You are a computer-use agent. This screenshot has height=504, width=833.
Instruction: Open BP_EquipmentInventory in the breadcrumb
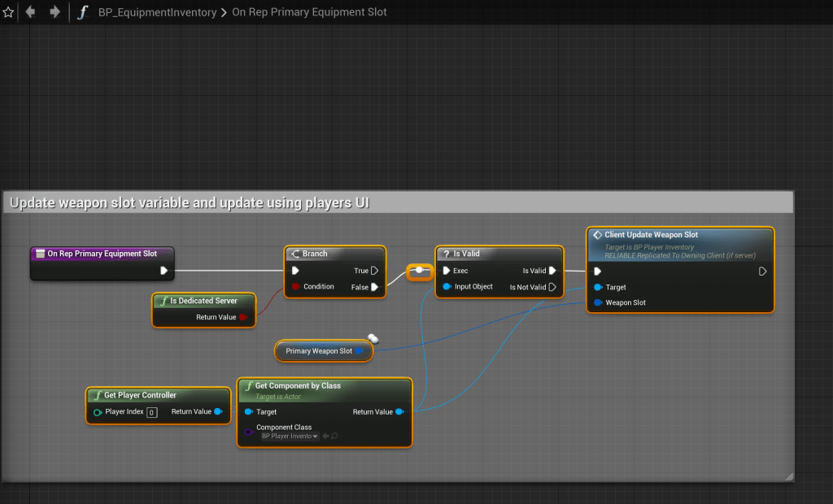pyautogui.click(x=158, y=12)
